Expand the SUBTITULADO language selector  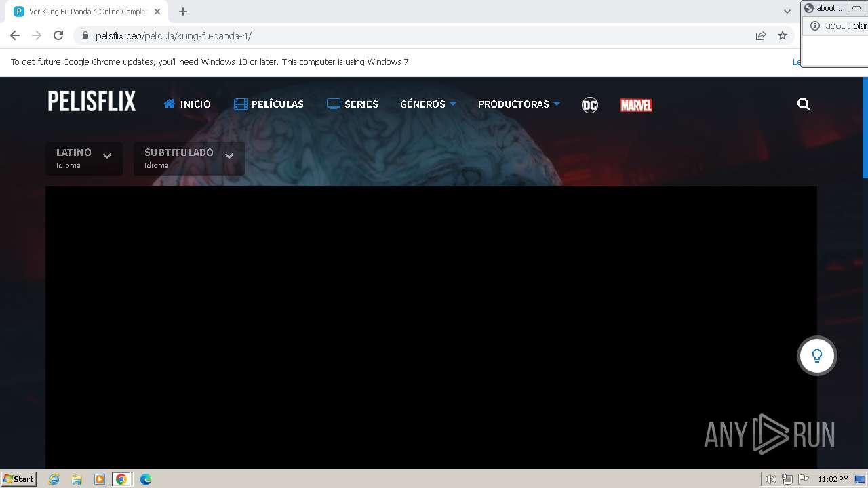click(x=189, y=159)
